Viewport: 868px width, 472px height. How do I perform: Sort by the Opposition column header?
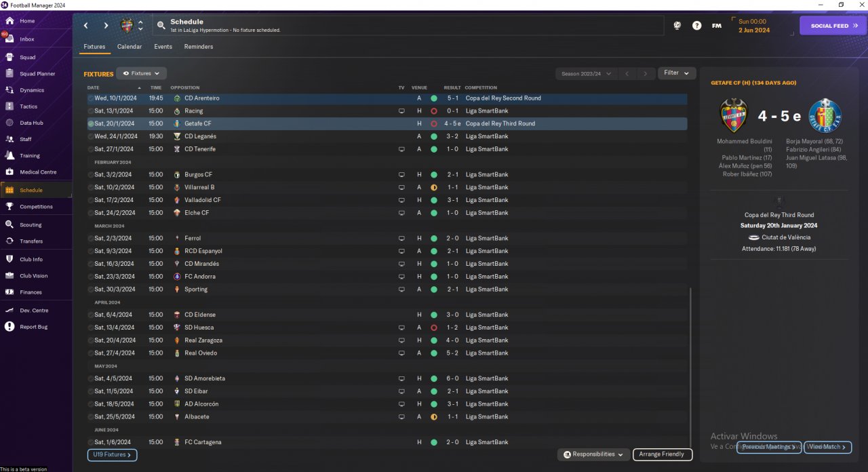185,87
